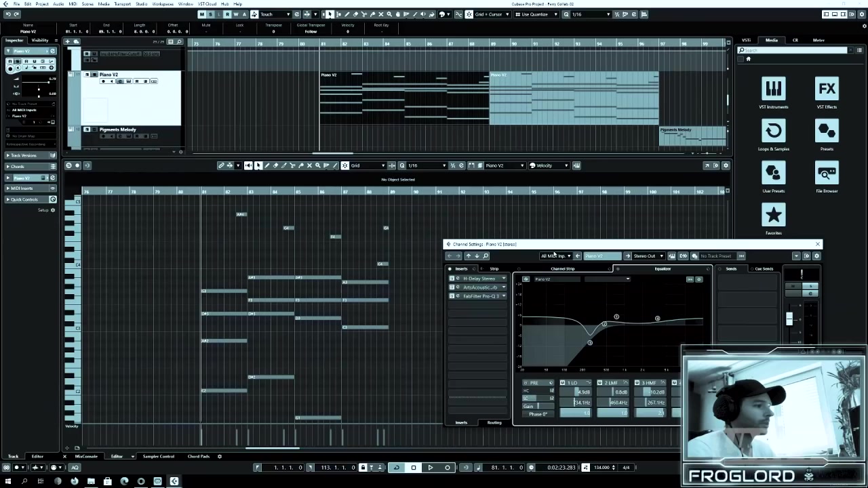Toggle the global Solo S button
Screen dimensions: 868x488
[x=210, y=14]
